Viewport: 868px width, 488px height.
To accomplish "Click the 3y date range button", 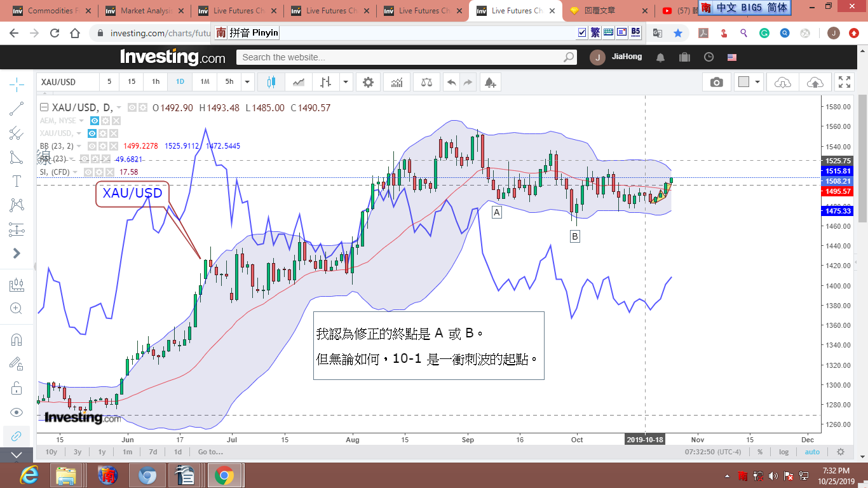I will [x=78, y=452].
